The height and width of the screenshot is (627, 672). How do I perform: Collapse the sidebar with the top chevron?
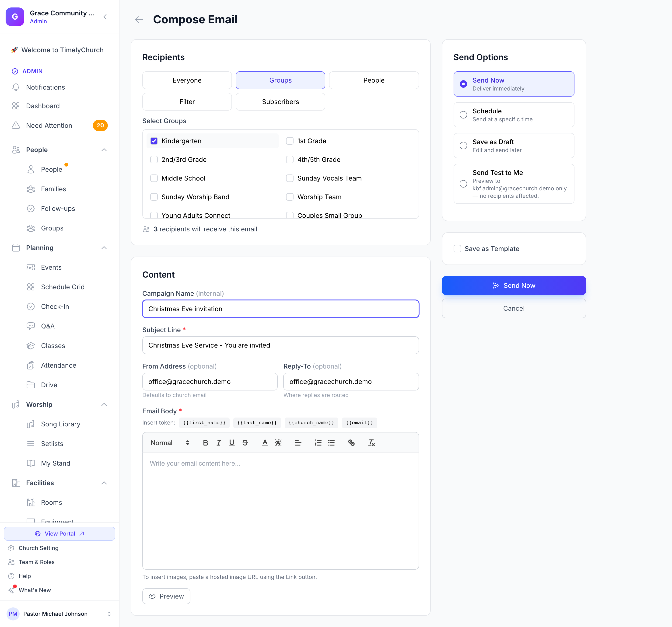[105, 17]
